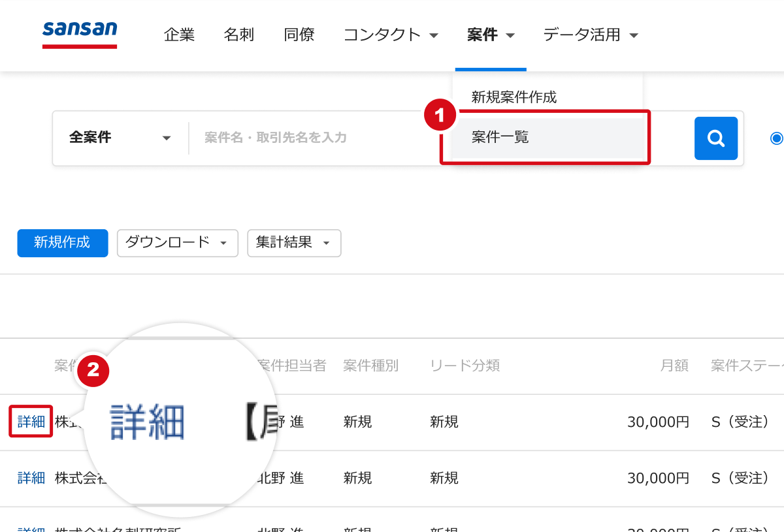
Task: Select 案件一覧 from the dropdown menu
Action: (x=500, y=138)
